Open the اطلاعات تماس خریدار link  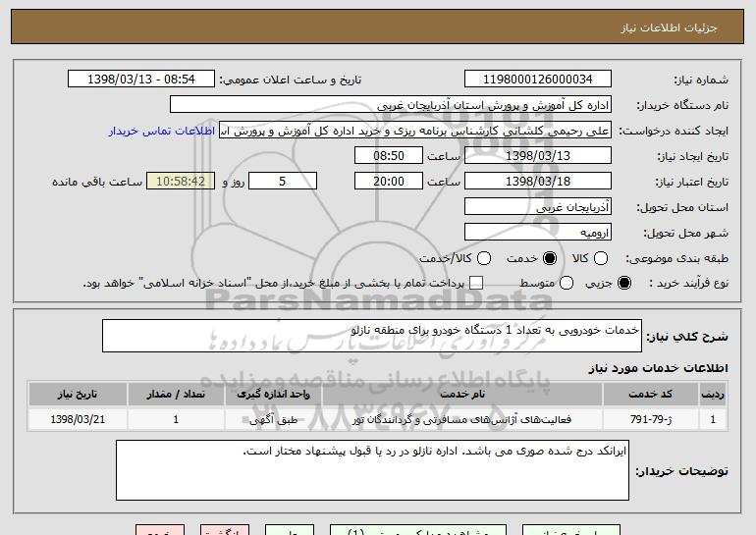coord(162,131)
